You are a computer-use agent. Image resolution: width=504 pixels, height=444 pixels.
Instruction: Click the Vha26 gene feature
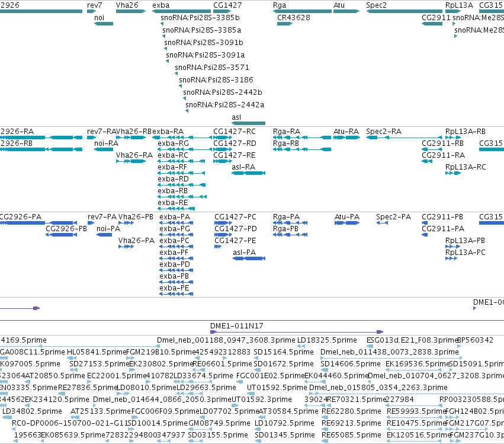131,11
